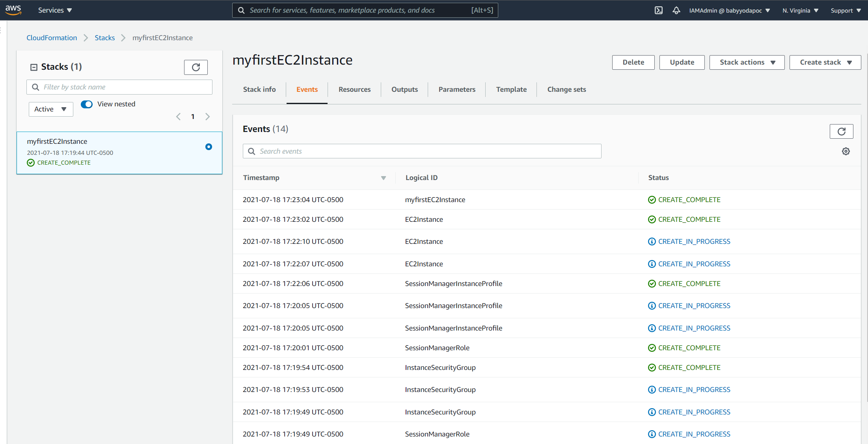Click the magnifier in stack filter box
This screenshot has width=868, height=444.
click(x=35, y=87)
